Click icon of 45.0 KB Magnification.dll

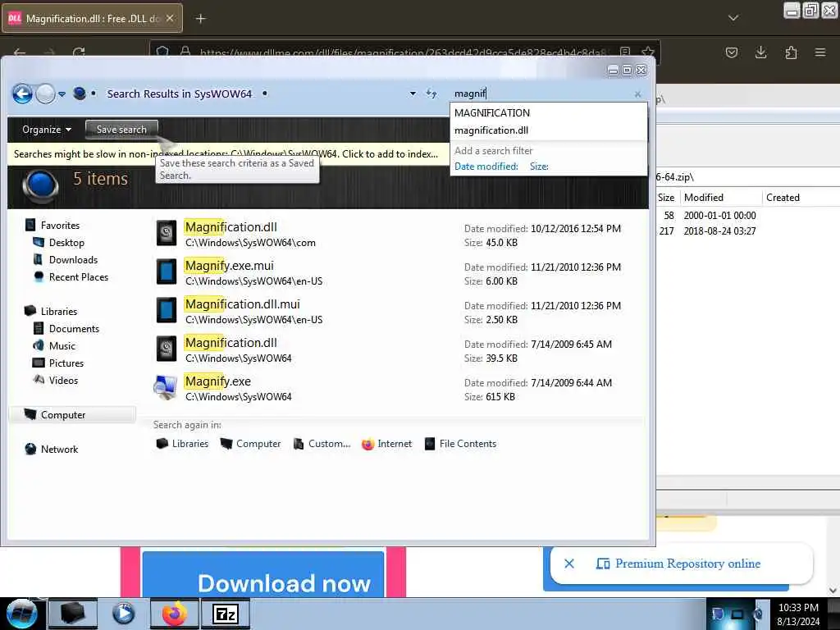[166, 233]
